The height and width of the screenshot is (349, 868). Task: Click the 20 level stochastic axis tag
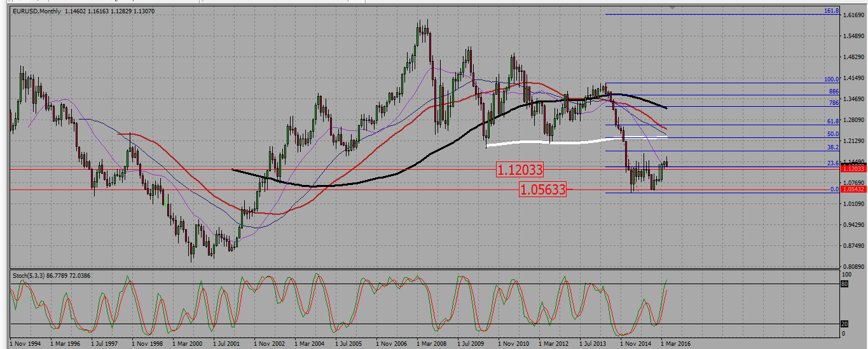[x=844, y=324]
